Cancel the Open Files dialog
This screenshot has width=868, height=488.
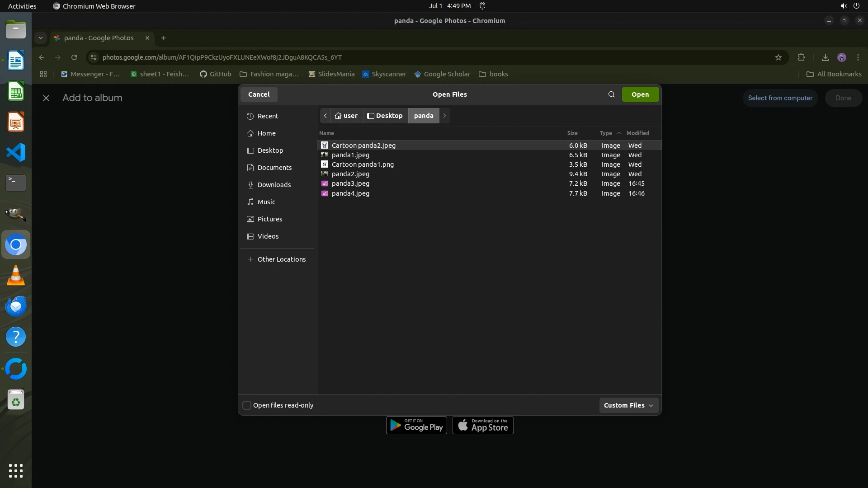259,94
